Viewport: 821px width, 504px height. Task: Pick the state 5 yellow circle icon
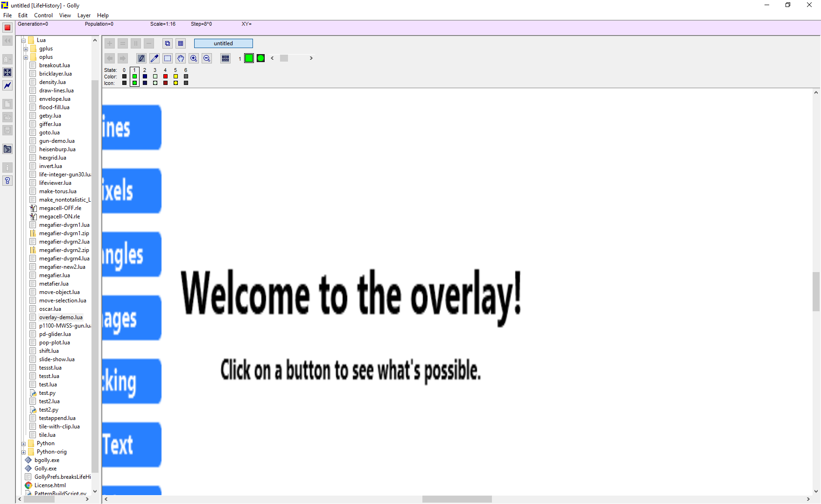175,83
